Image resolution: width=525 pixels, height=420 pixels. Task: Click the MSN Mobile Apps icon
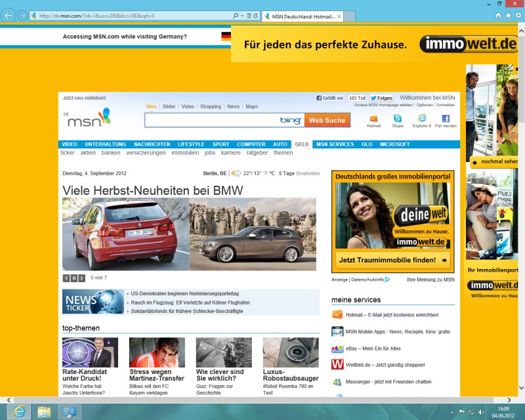(x=337, y=331)
